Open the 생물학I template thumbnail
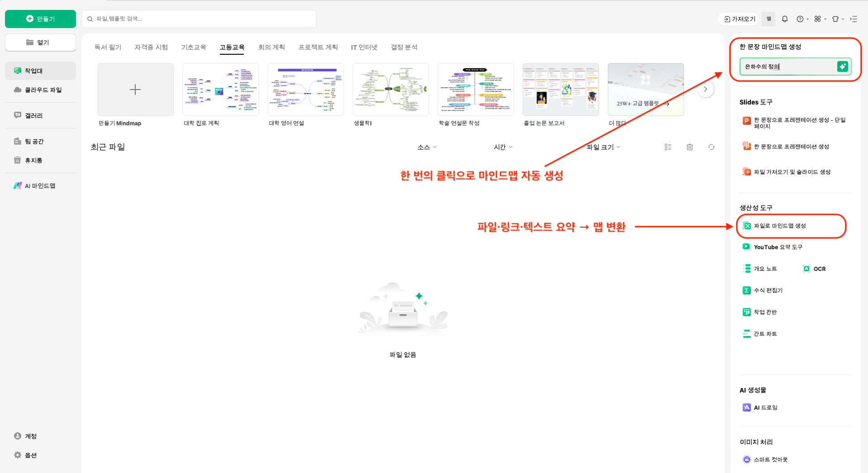The width and height of the screenshot is (868, 473). point(390,89)
